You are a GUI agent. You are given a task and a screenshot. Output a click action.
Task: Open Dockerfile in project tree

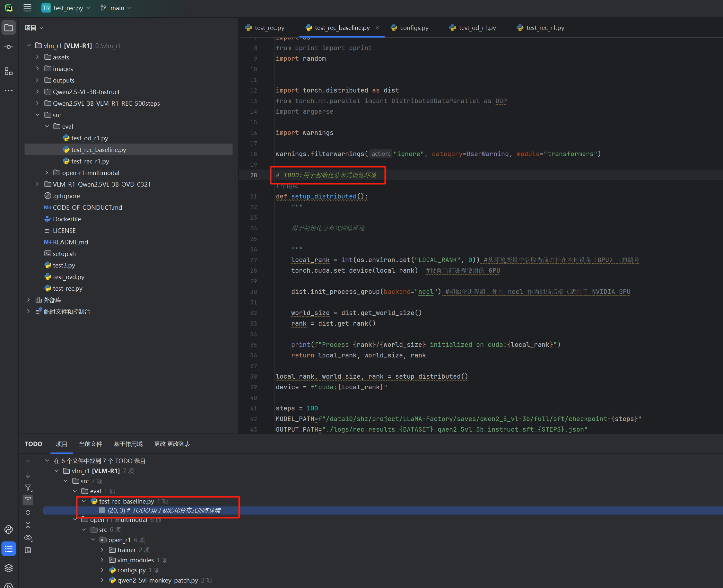pyautogui.click(x=67, y=219)
